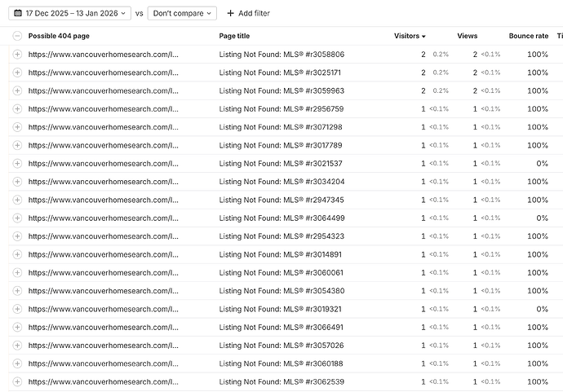Sort by Possible 404 page column header
This screenshot has height=392, width=563.
(x=59, y=36)
